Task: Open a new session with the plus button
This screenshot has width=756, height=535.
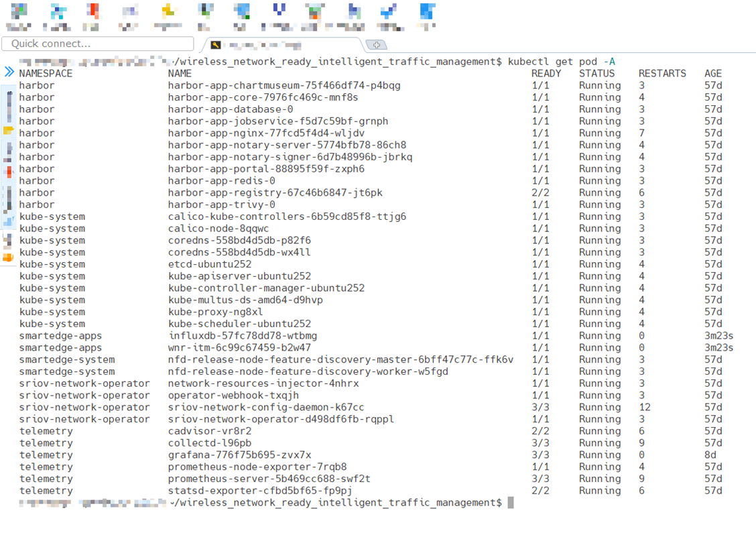Action: tap(376, 45)
